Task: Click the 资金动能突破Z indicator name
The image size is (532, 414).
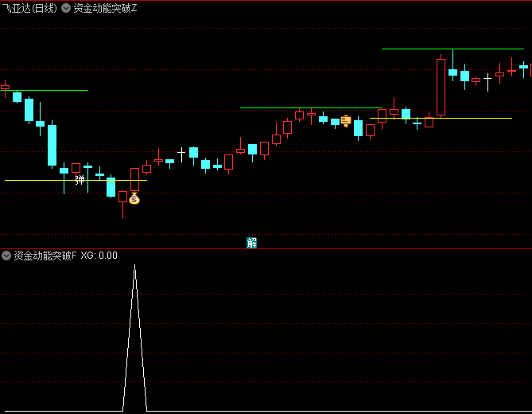Action: pyautogui.click(x=105, y=8)
